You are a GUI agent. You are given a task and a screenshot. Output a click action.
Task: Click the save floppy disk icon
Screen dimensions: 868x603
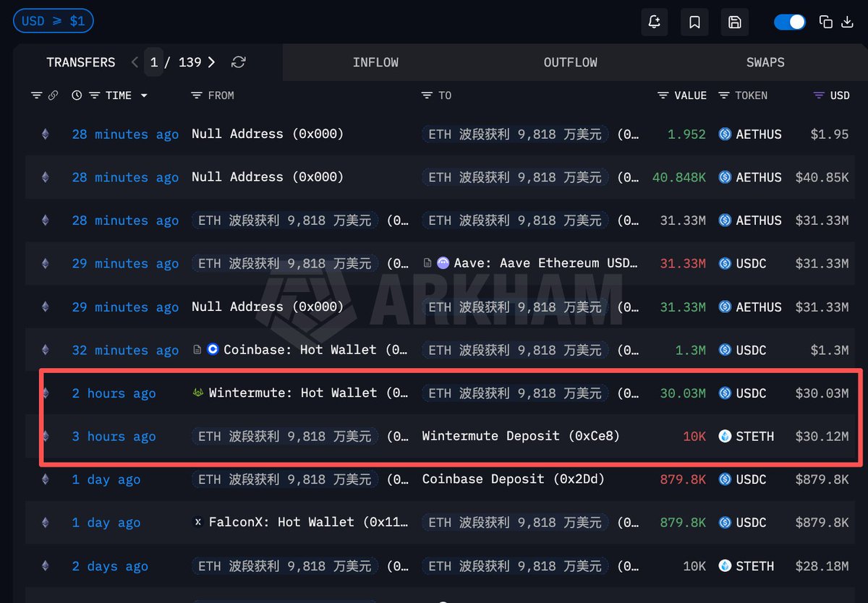click(734, 22)
